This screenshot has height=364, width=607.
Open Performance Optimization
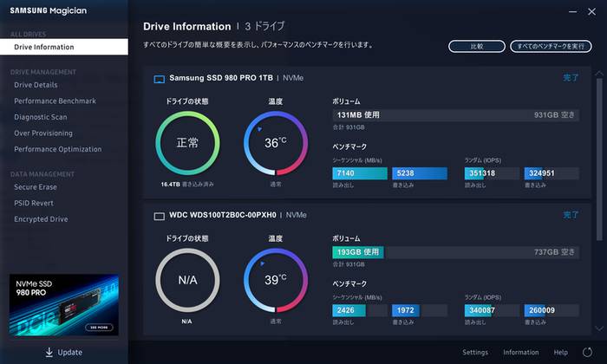pos(58,149)
